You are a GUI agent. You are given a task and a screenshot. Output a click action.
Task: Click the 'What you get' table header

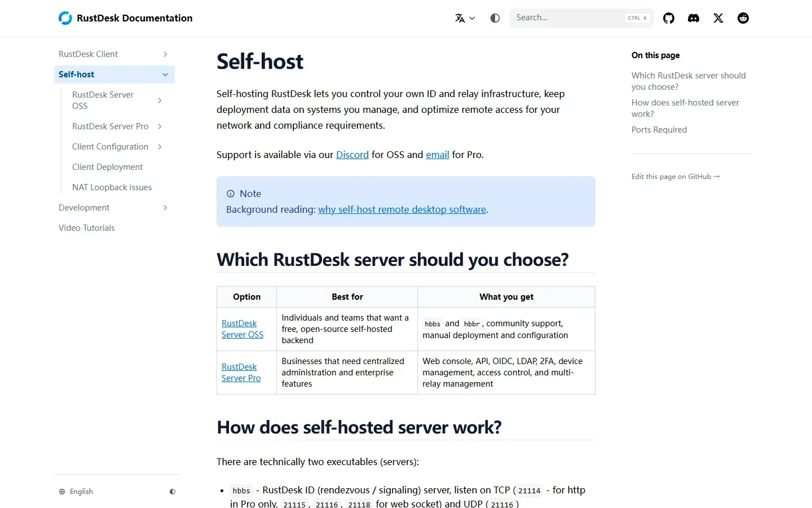click(506, 297)
